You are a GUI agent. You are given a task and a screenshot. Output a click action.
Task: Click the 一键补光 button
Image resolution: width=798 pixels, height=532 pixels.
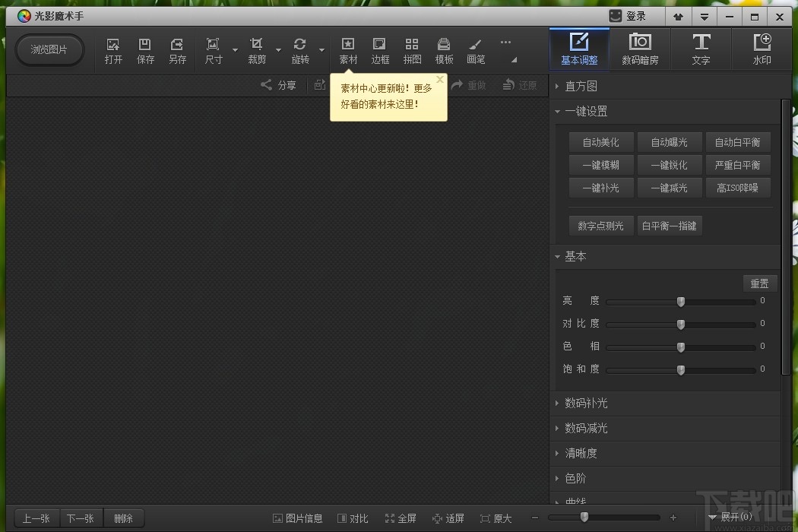(601, 188)
